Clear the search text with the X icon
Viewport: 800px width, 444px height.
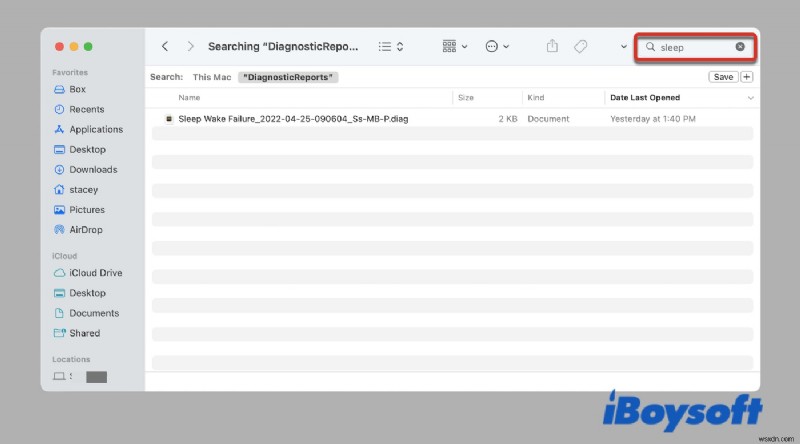pos(740,46)
